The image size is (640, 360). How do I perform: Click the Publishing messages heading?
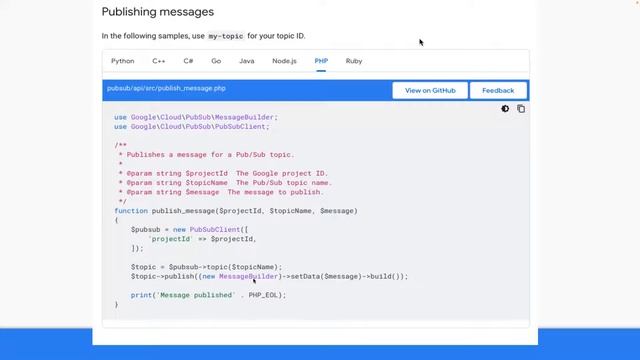click(158, 12)
